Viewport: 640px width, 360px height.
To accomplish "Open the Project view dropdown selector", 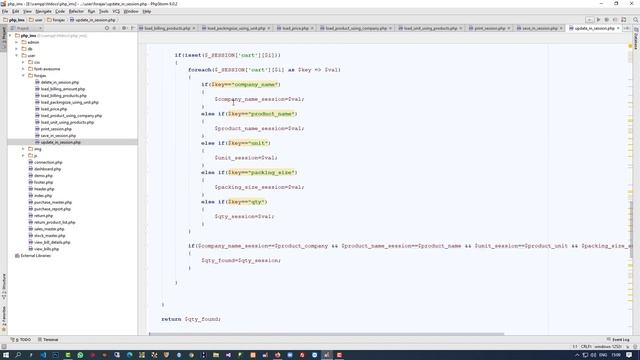I will [26, 28].
